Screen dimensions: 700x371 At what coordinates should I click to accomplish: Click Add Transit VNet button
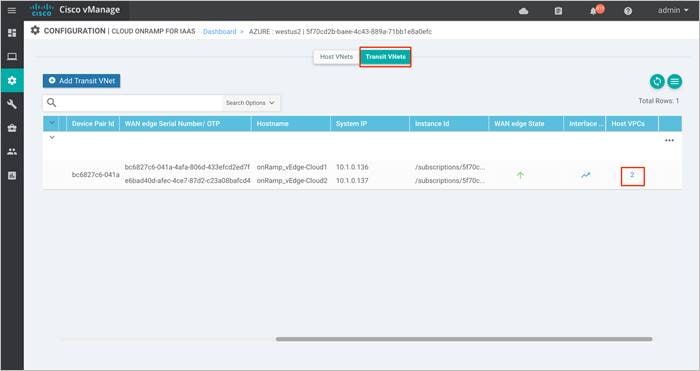[82, 81]
